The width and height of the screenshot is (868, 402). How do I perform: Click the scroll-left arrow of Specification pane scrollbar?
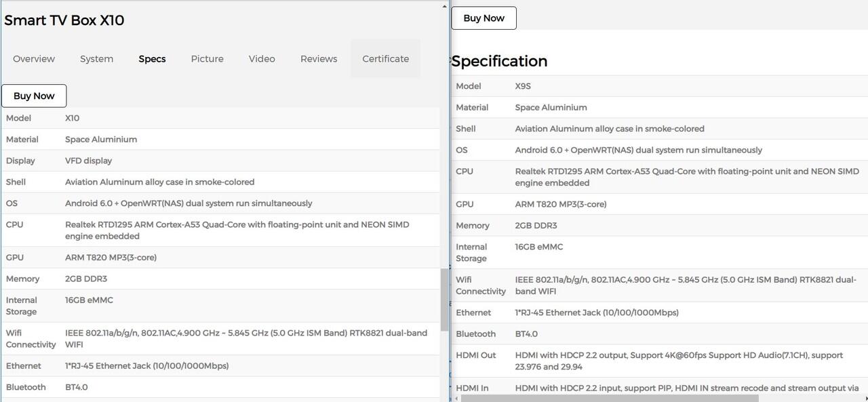tap(456, 398)
